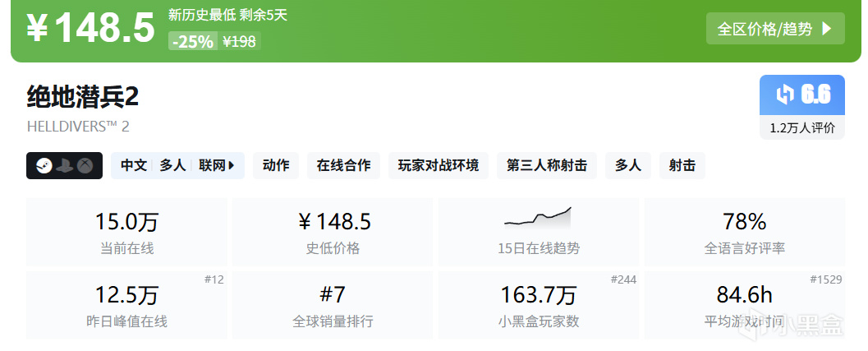Click the 中文 language label
This screenshot has height=351, width=868.
133,165
